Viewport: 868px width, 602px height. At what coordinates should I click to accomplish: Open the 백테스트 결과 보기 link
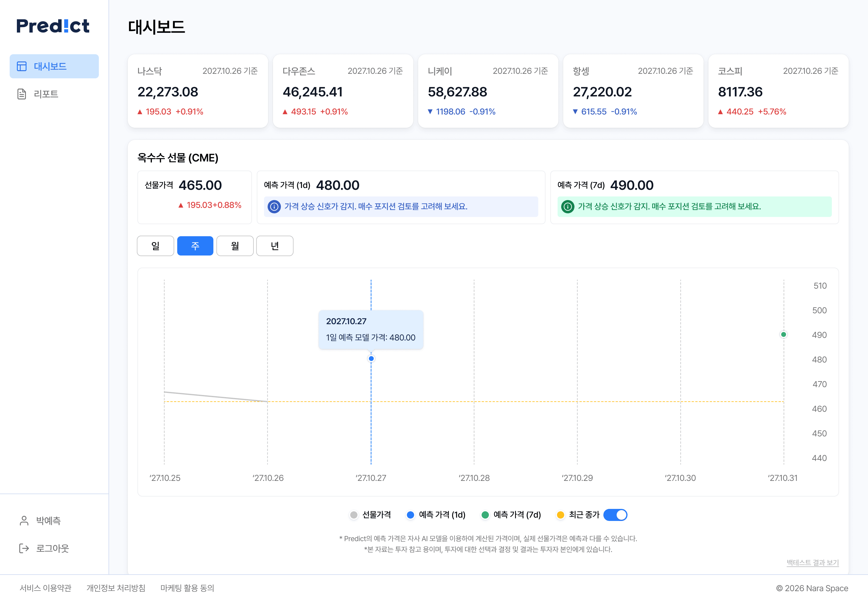pyautogui.click(x=813, y=563)
